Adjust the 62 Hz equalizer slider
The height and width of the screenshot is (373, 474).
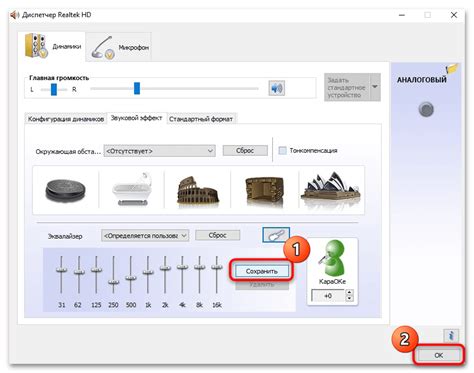pos(79,271)
